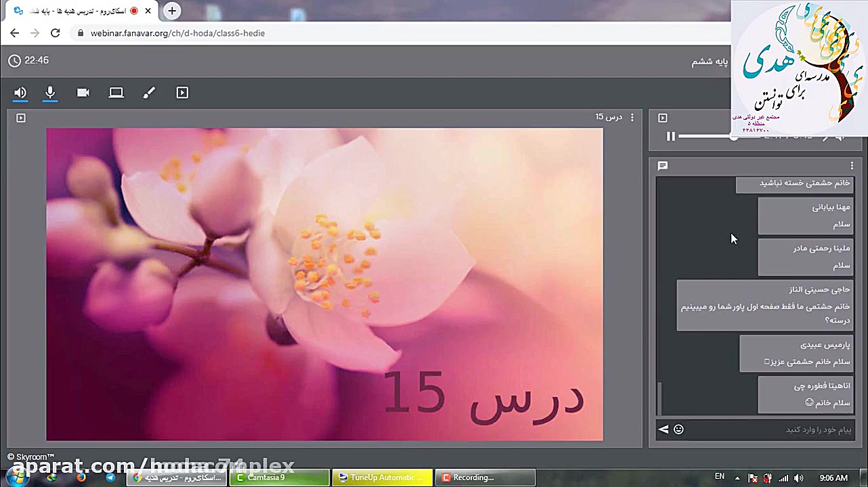
Task: Click the Windows Start button
Action: coord(16,477)
